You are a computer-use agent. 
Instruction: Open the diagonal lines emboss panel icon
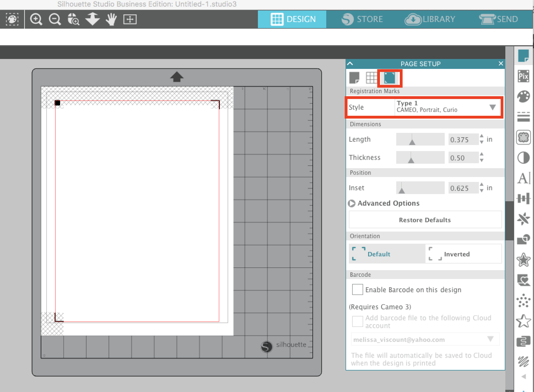(523, 361)
